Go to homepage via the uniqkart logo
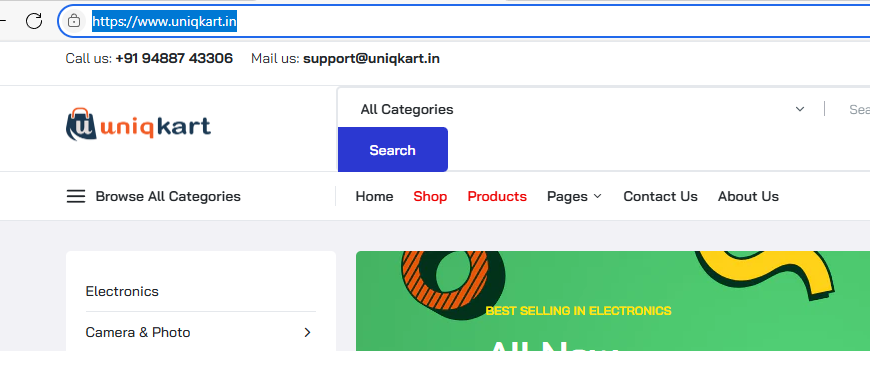Image resolution: width=870 pixels, height=392 pixels. click(138, 124)
